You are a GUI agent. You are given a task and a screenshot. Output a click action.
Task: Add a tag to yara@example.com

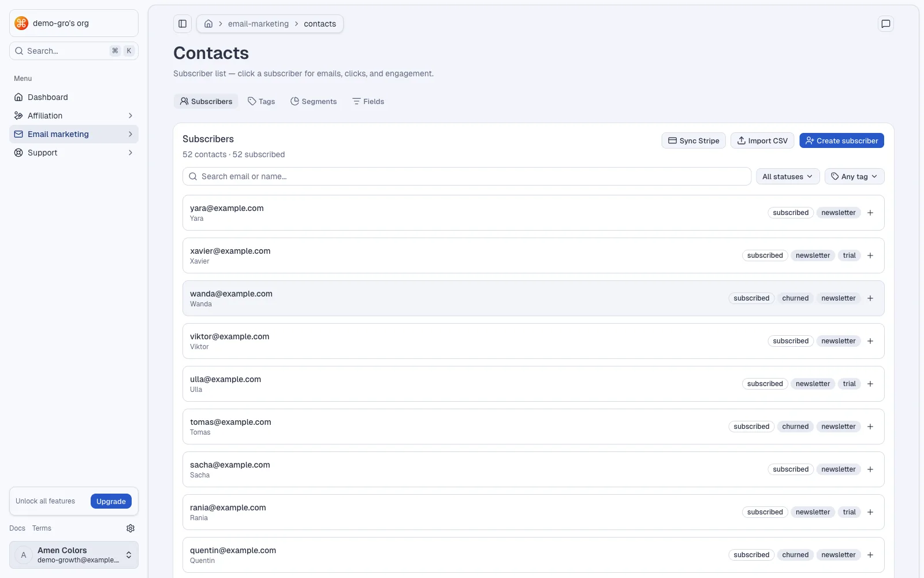(x=870, y=213)
